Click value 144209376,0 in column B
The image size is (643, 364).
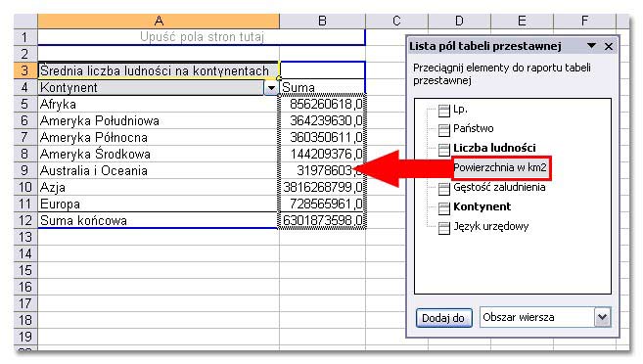tap(322, 155)
